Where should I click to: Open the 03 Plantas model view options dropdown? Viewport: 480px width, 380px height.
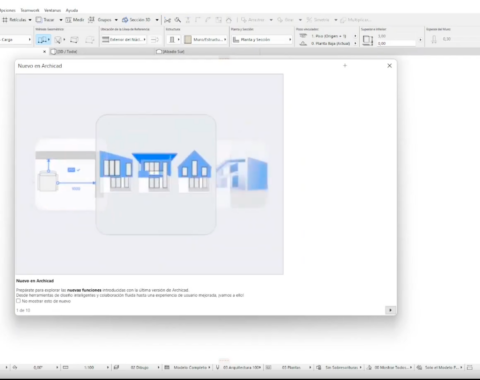(292, 367)
